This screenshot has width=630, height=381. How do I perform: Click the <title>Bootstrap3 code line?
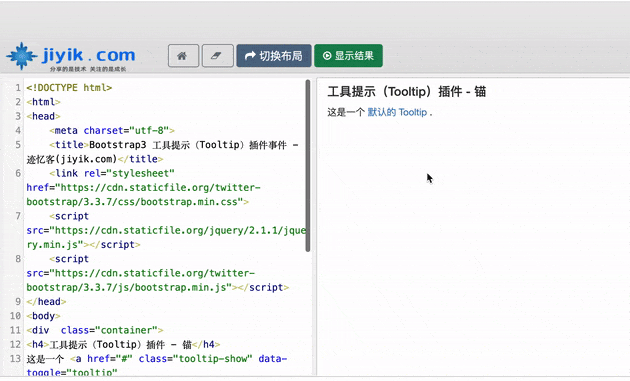[174, 145]
